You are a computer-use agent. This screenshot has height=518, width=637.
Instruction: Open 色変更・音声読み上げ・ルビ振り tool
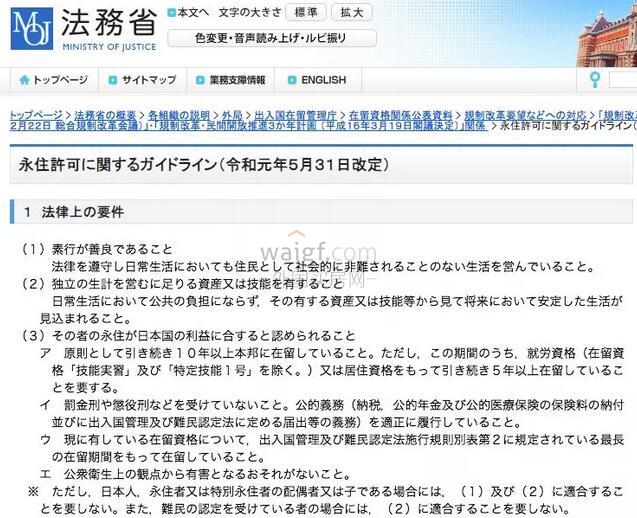[272, 38]
